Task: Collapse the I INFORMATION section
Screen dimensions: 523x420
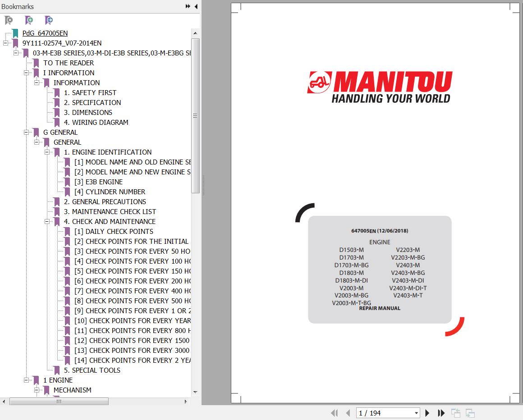Action: [x=26, y=73]
